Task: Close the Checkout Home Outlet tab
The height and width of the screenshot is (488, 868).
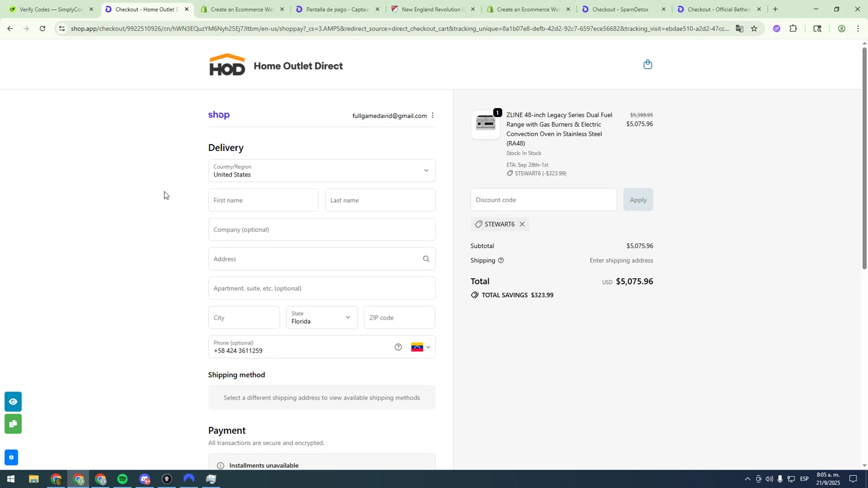Action: [186, 9]
